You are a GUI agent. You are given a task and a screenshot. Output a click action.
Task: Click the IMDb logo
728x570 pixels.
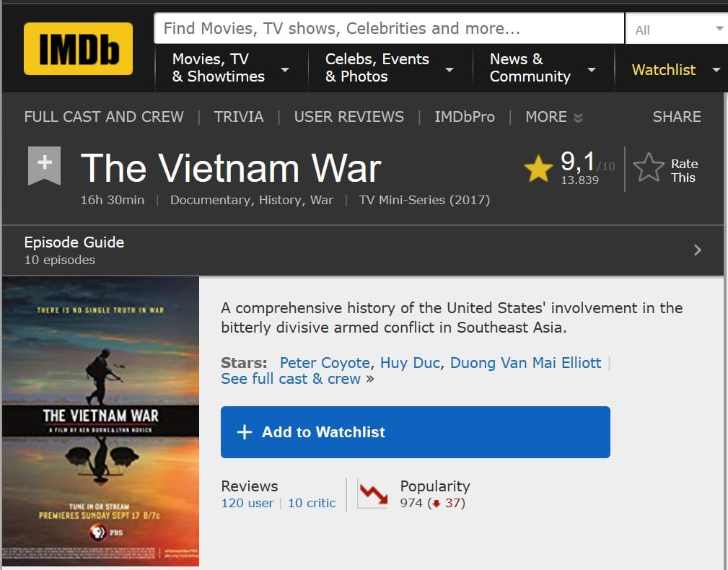(78, 49)
